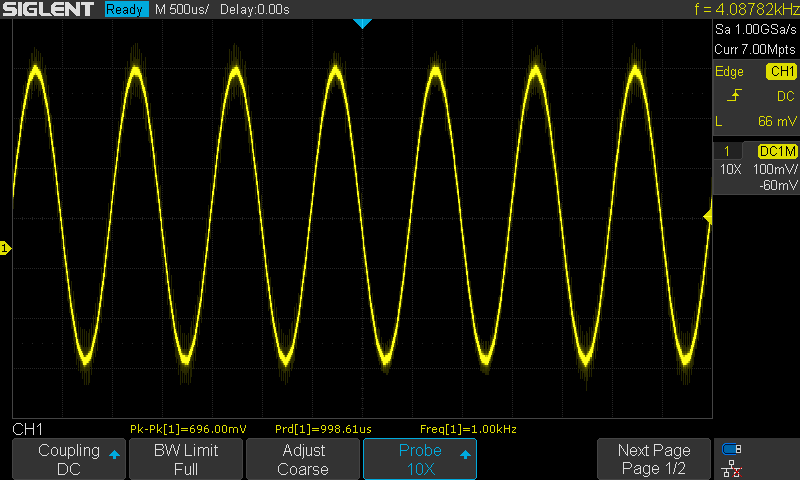The image size is (800, 480).
Task: Click the Curr 7.00Mpts memory depth
Action: point(755,49)
